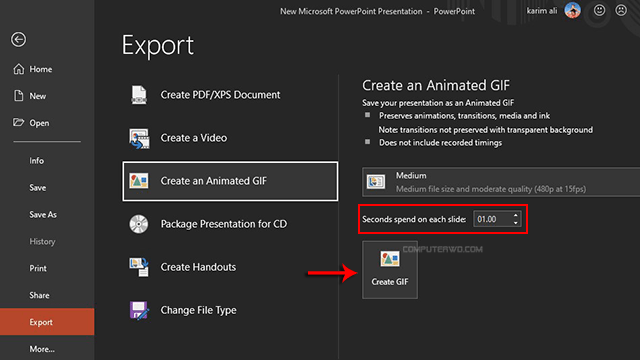Click the Medium quality preset icon
The width and height of the screenshot is (640, 360).
point(376,182)
